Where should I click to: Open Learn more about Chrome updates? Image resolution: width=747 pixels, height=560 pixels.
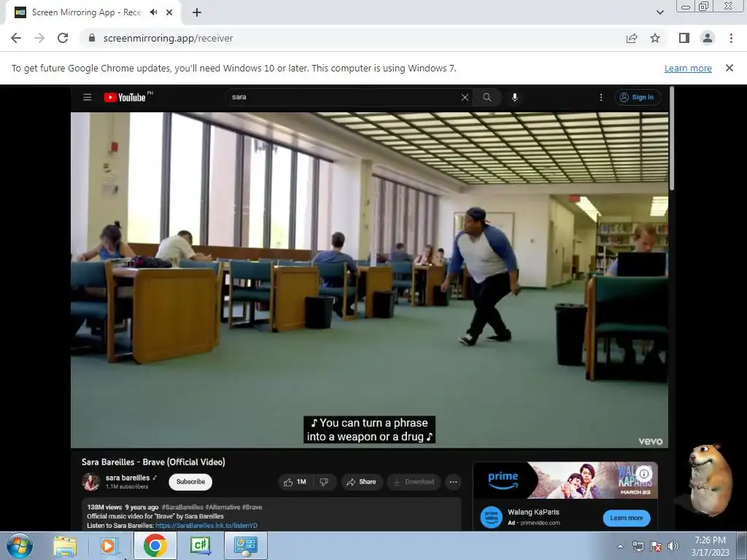point(688,68)
